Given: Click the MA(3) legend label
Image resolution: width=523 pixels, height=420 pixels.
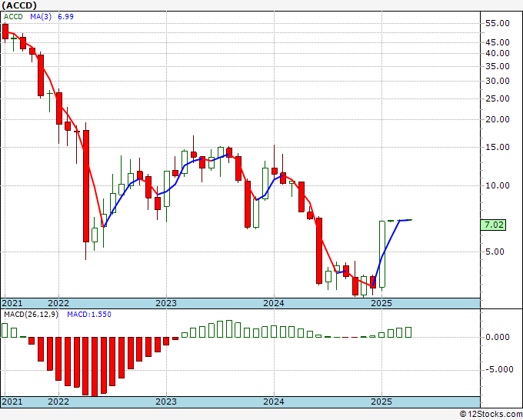Looking at the screenshot, I should [41, 17].
